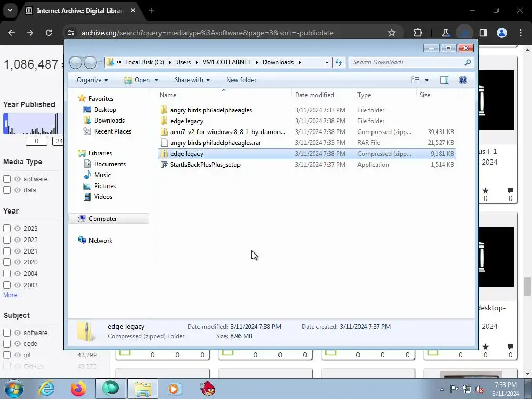Open Chrome side panel icon

click(x=483, y=33)
